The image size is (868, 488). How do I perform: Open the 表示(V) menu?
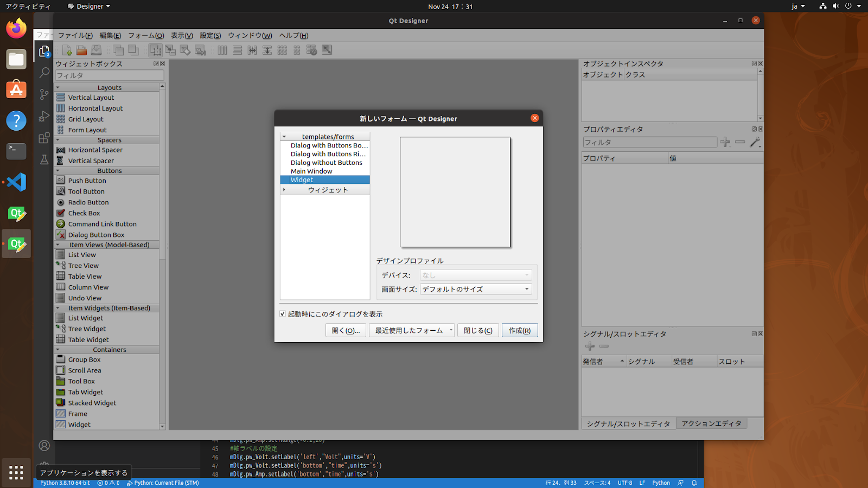182,35
